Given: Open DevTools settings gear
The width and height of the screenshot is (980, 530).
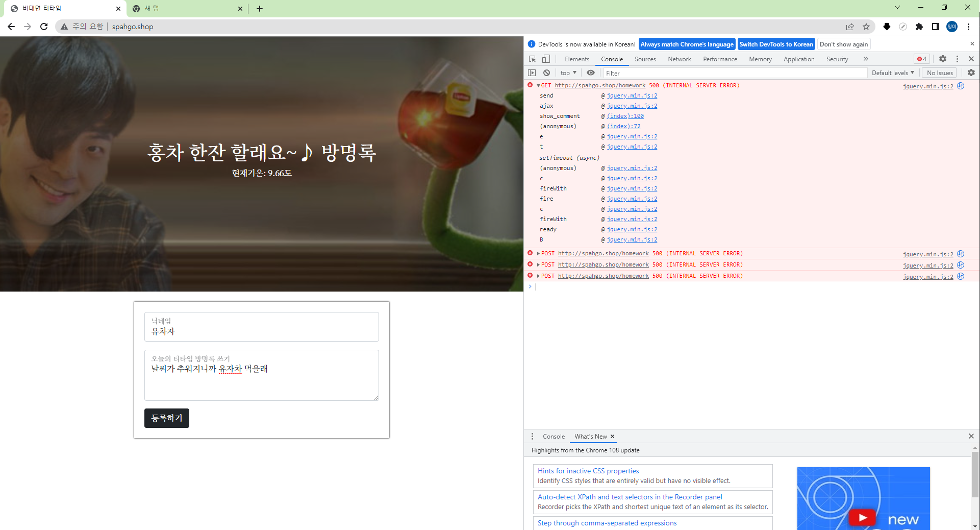Looking at the screenshot, I should click(x=943, y=59).
